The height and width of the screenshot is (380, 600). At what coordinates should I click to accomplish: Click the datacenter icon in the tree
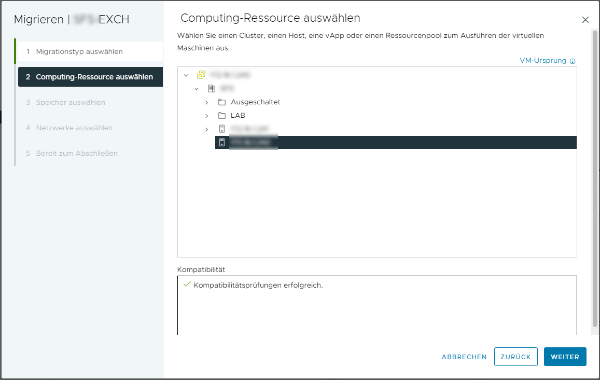pyautogui.click(x=211, y=88)
